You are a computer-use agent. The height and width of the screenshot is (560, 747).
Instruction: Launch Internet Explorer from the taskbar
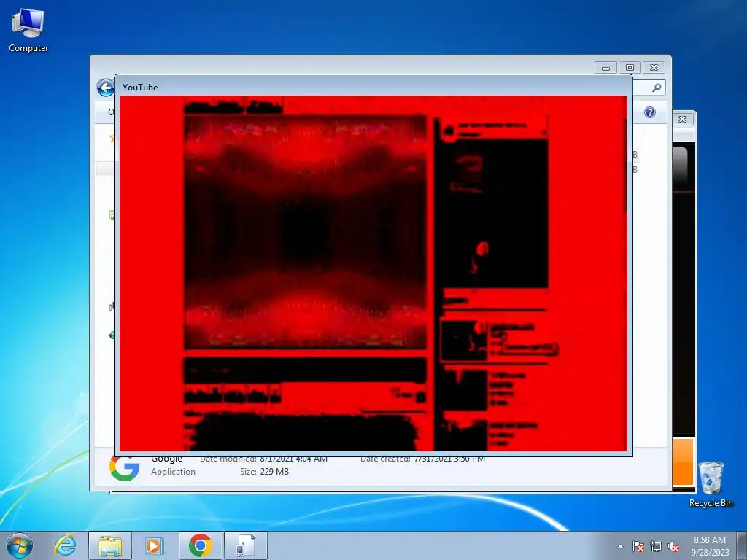[x=65, y=545]
